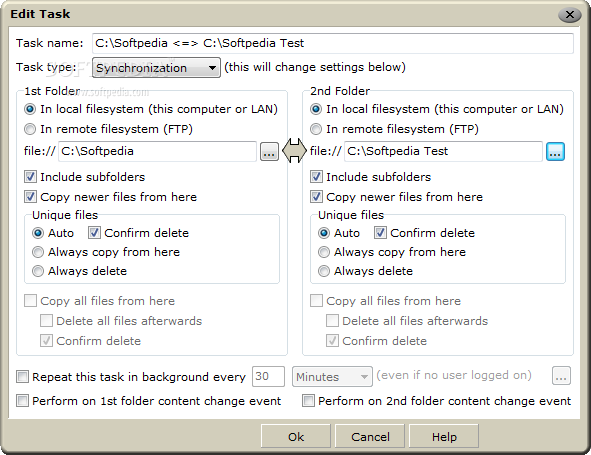This screenshot has width=591, height=455.
Task: Enable Repeat this task in background
Action: [22, 377]
